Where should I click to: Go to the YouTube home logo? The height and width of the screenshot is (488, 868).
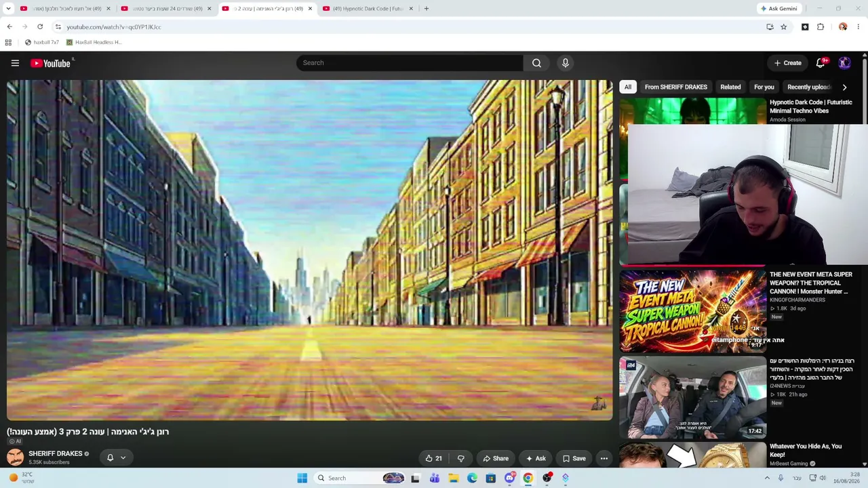pyautogui.click(x=52, y=63)
